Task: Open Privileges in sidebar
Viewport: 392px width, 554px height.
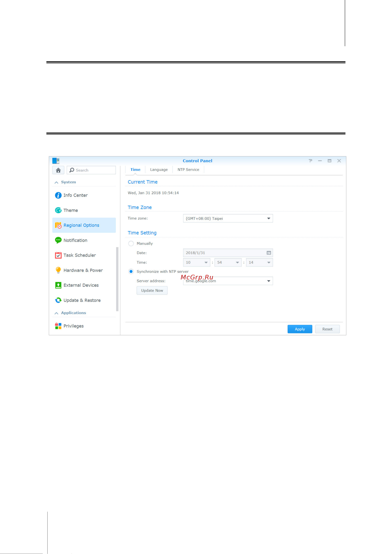Action: (x=84, y=326)
